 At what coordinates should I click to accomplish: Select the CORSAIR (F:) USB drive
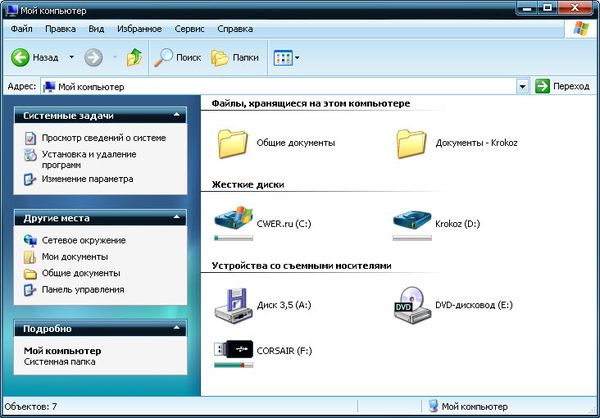coord(232,350)
